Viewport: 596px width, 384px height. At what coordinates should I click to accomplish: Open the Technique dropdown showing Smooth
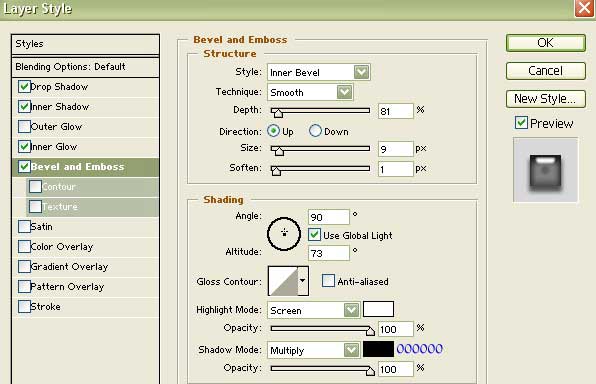point(310,92)
